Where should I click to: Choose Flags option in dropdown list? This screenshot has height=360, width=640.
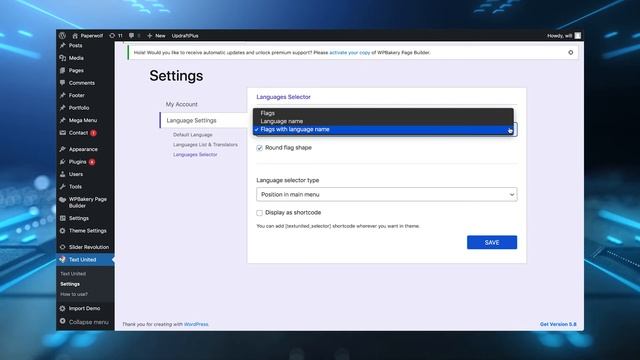click(x=383, y=113)
